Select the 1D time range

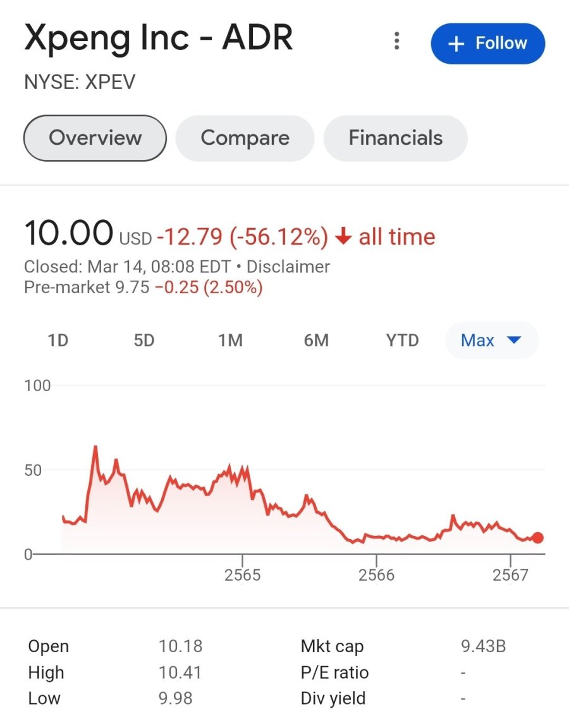(x=58, y=341)
